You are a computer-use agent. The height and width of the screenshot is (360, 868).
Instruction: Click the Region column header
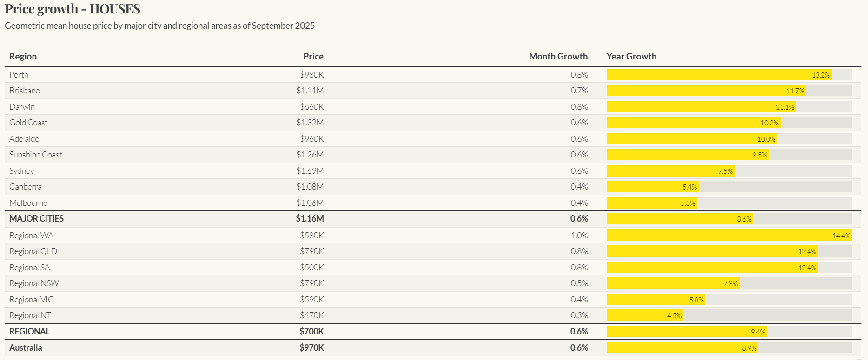coord(23,56)
